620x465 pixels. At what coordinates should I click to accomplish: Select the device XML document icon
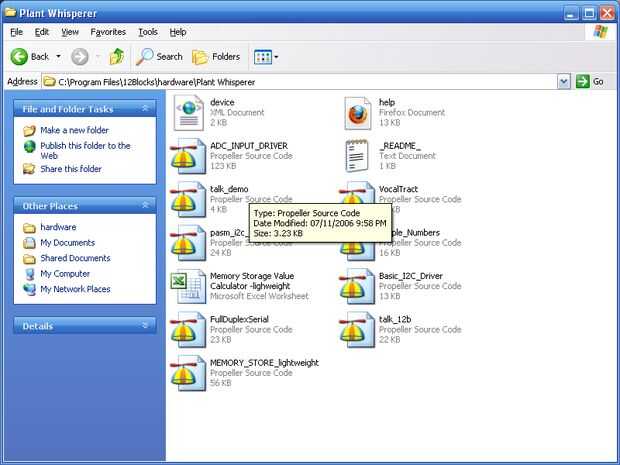(189, 113)
